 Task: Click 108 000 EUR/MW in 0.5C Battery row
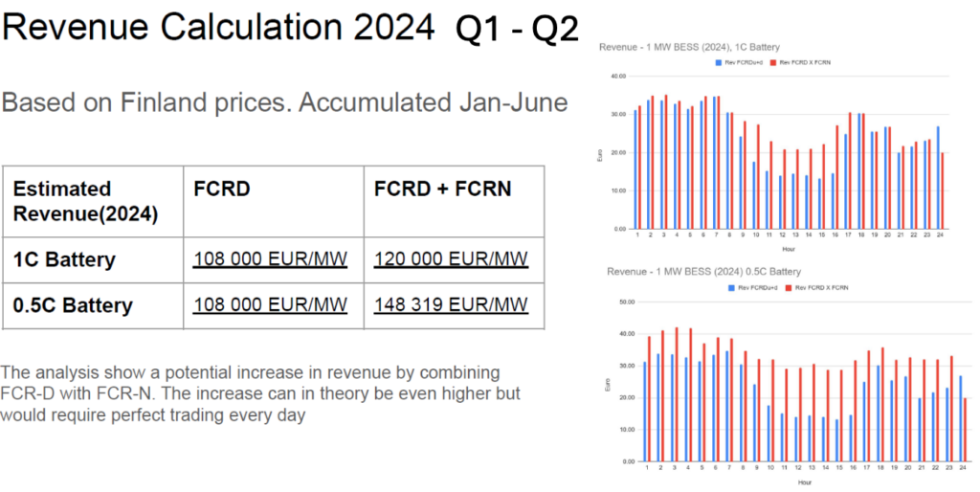click(271, 305)
